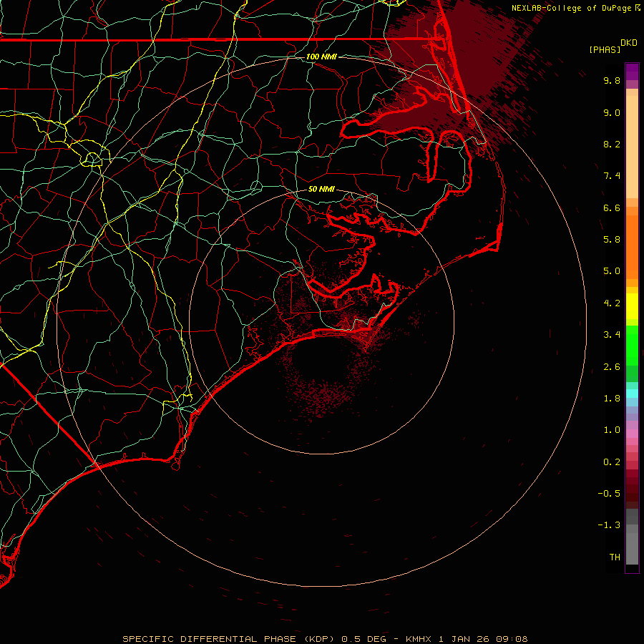Click the 9.8 value on the scale
Screen dimensions: 644x644
coord(612,80)
